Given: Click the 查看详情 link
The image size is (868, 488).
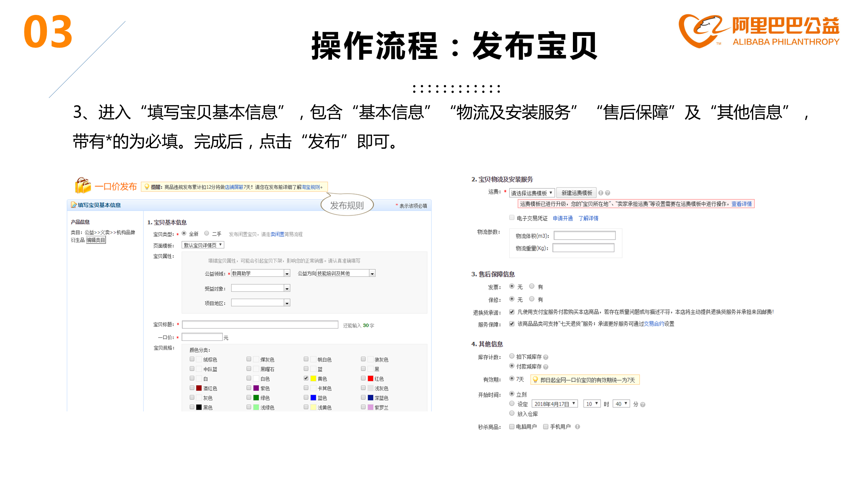Looking at the screenshot, I should [x=742, y=204].
